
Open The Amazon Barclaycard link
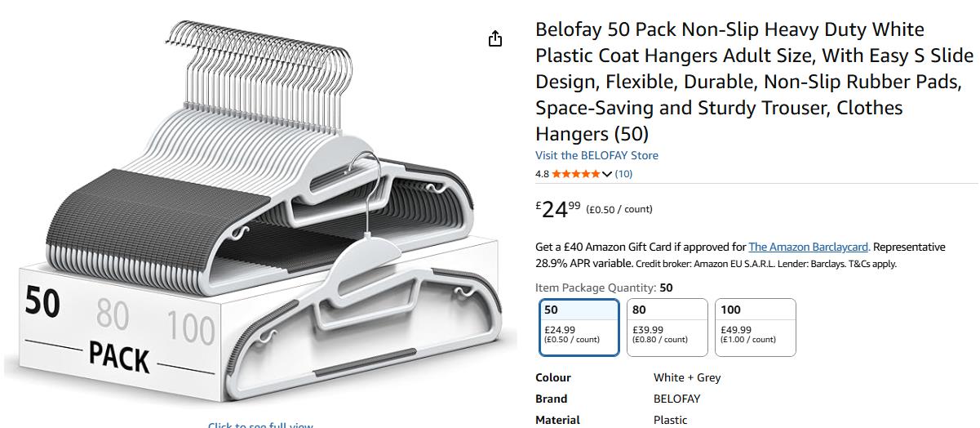(809, 247)
